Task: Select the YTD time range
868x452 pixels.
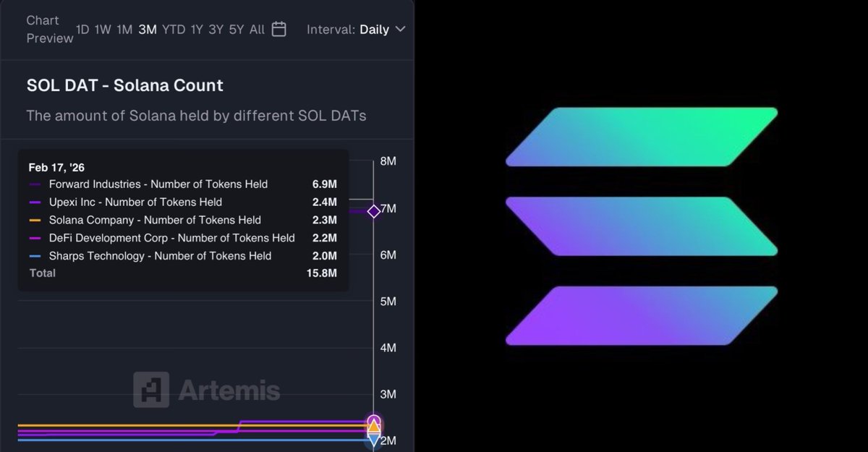Action: (x=174, y=30)
